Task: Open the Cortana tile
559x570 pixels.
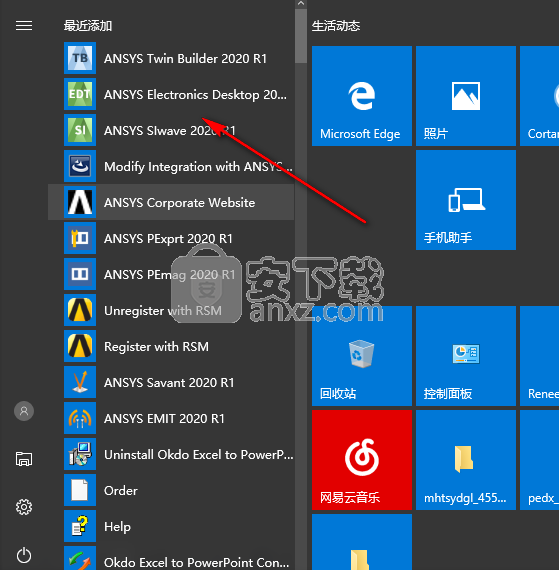Action: click(x=539, y=96)
